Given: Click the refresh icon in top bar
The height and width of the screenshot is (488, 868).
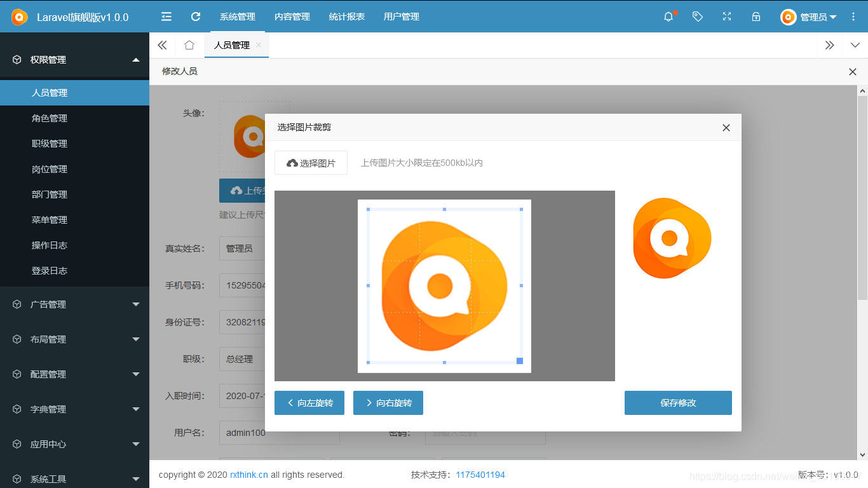Looking at the screenshot, I should tap(196, 17).
